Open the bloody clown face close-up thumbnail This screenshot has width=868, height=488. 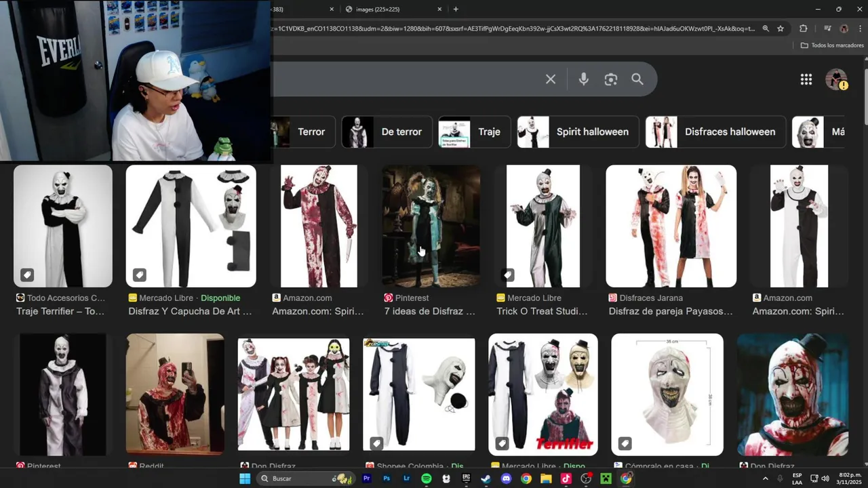point(793,394)
